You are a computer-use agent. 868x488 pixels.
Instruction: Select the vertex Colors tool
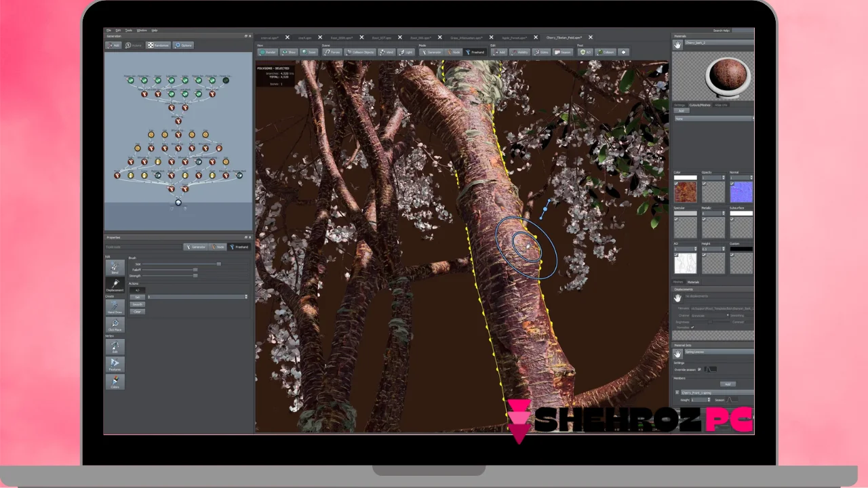click(115, 382)
